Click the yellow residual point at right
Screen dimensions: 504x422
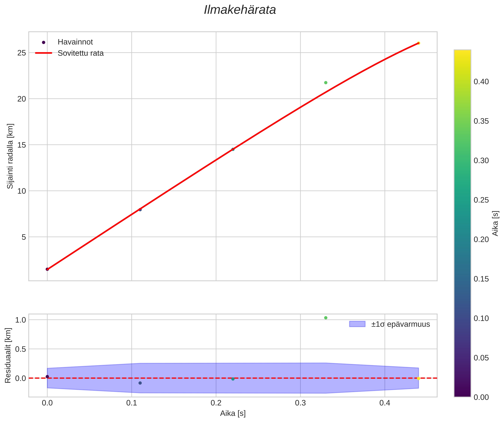(x=418, y=379)
